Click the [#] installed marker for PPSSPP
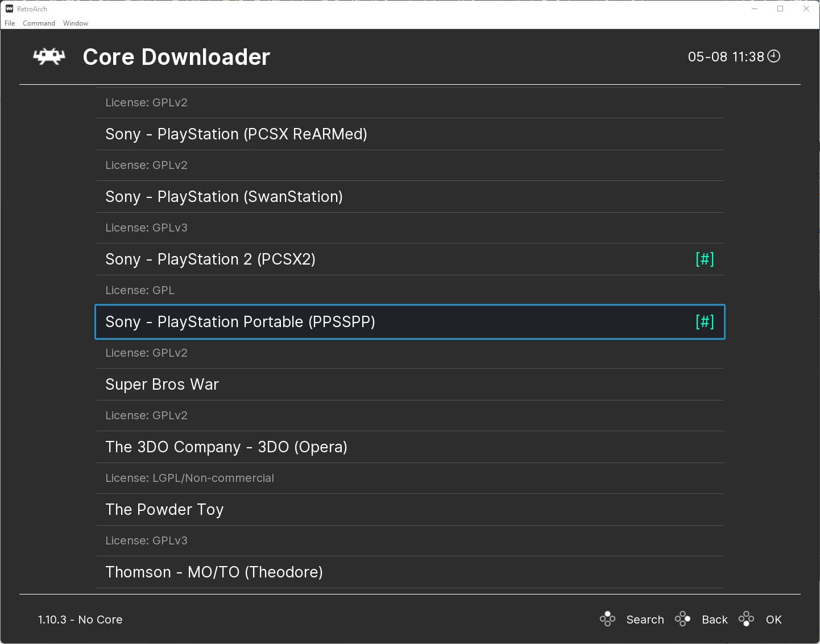This screenshot has width=820, height=644. pyautogui.click(x=705, y=321)
